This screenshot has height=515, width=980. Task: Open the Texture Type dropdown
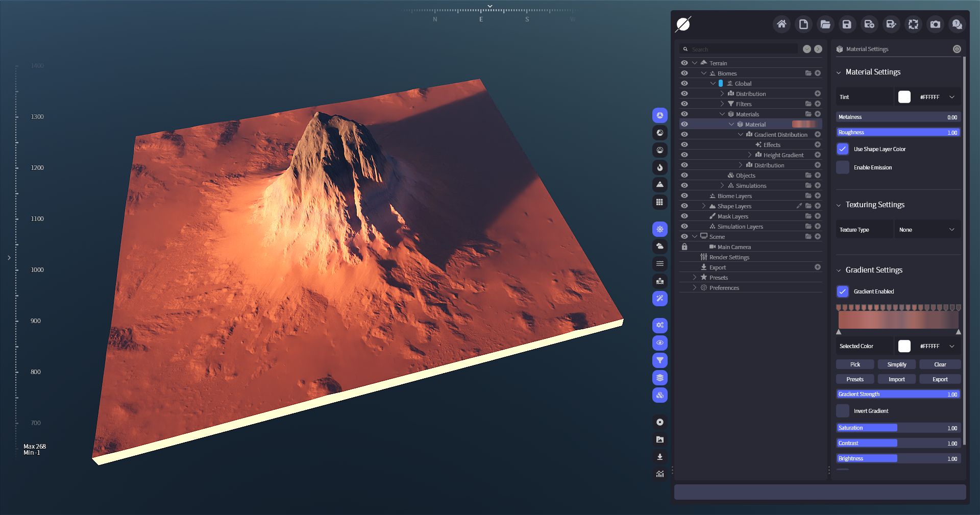927,230
